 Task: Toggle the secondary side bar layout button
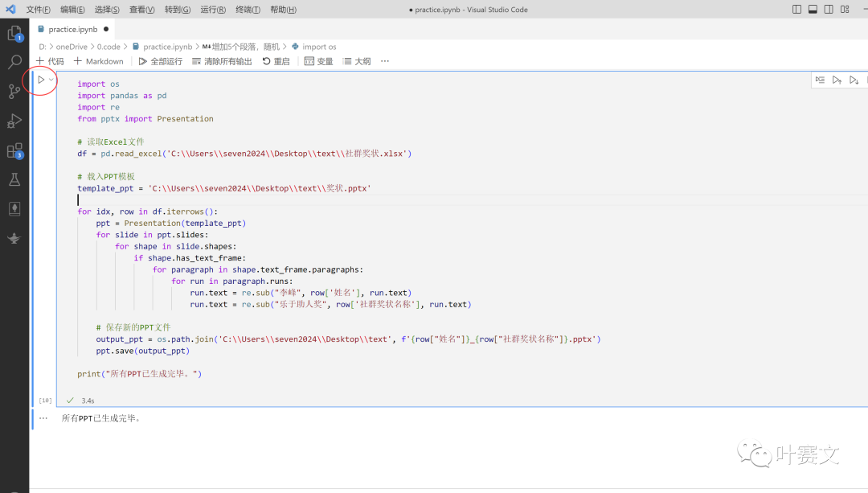pyautogui.click(x=829, y=10)
